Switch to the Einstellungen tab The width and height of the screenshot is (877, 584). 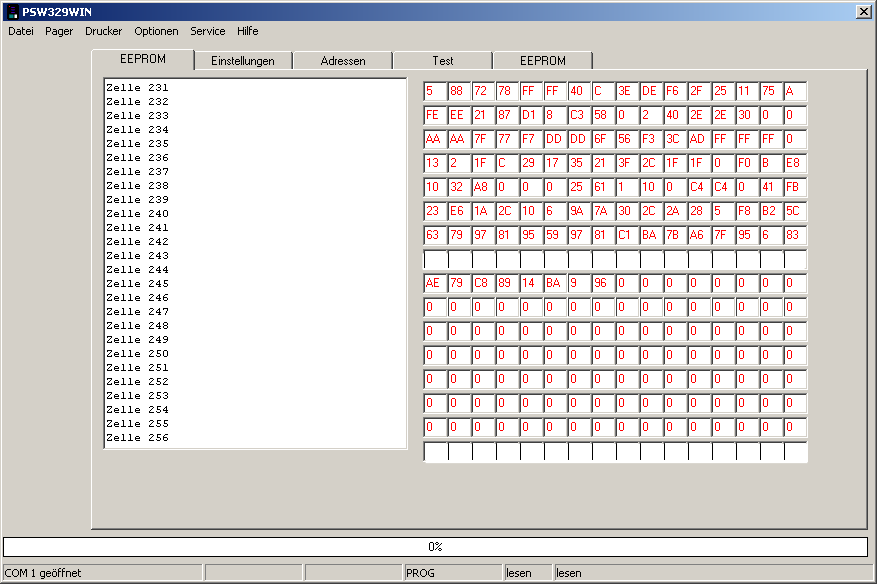pyautogui.click(x=243, y=61)
